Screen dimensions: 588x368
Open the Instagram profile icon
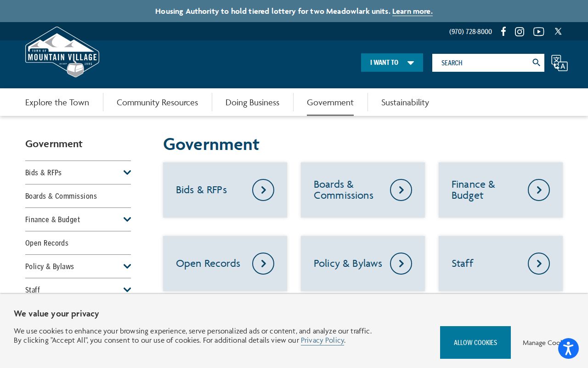[520, 32]
